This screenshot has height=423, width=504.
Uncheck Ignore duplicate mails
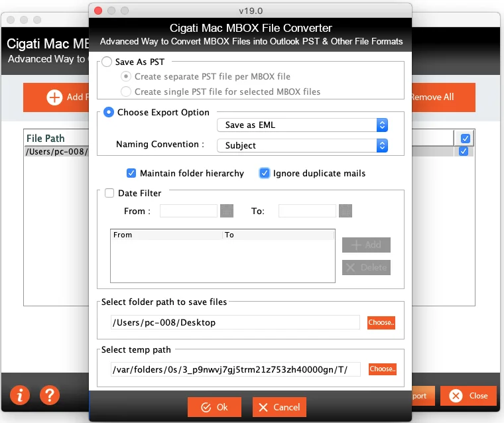tap(264, 173)
